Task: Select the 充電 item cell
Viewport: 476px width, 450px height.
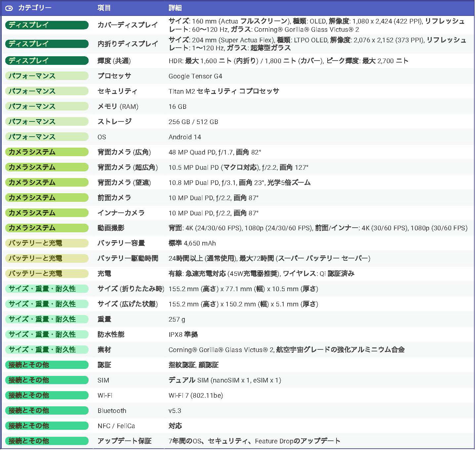Action: (104, 274)
